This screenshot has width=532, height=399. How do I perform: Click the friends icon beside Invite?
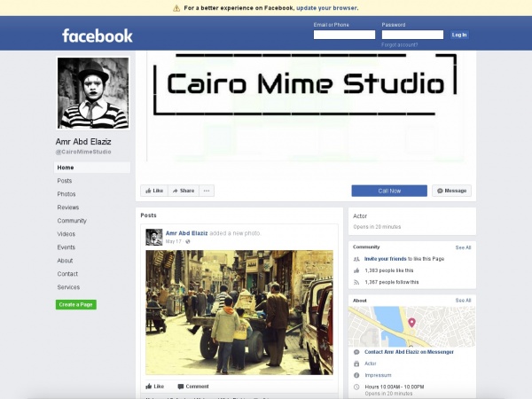pyautogui.click(x=356, y=259)
